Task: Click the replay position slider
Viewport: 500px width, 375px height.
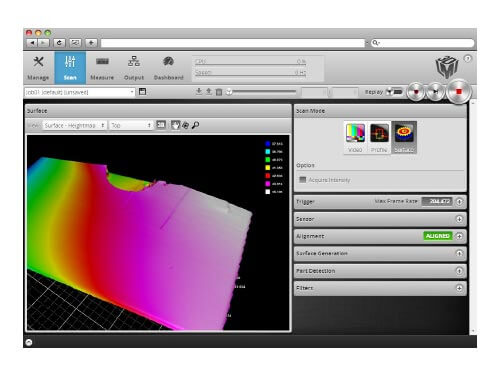Action: click(x=262, y=91)
